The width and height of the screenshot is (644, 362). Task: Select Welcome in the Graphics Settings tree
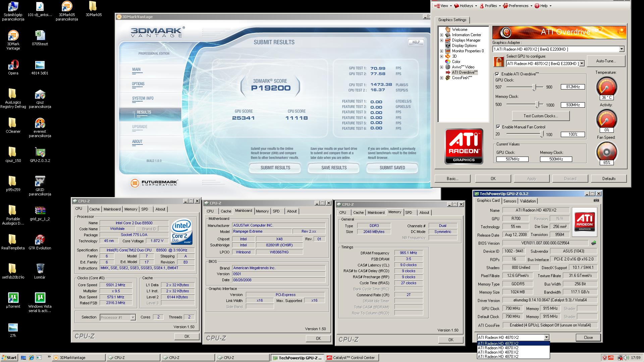[460, 29]
